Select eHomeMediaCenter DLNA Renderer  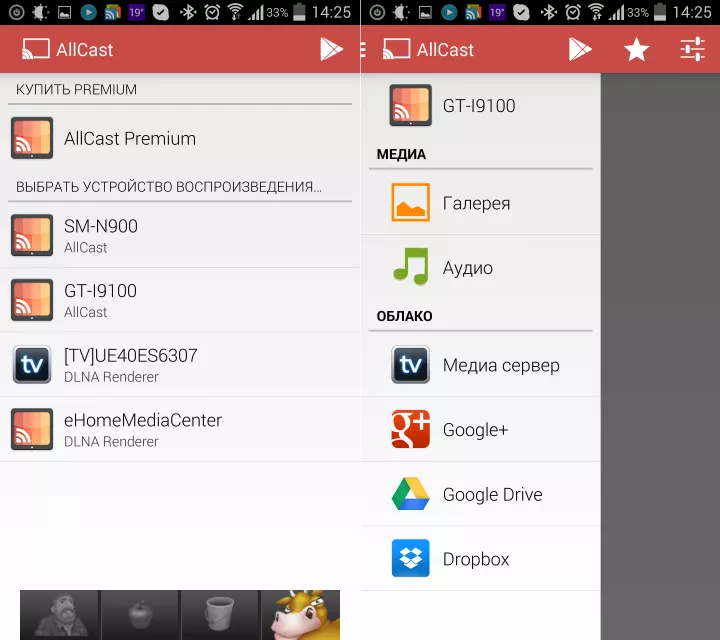pyautogui.click(x=180, y=429)
